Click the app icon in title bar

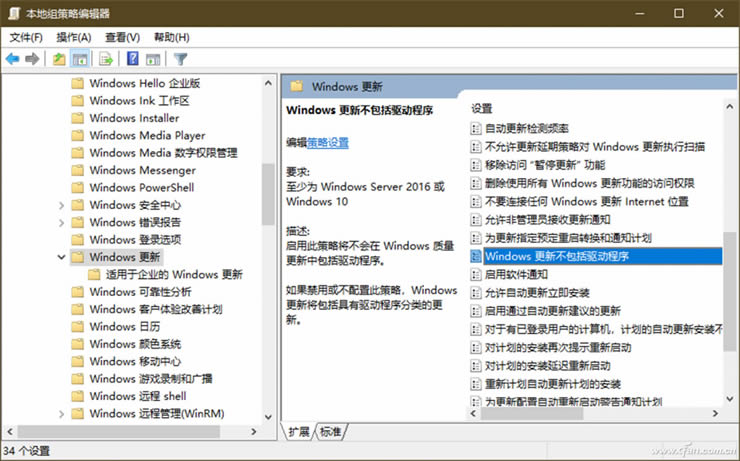14,13
